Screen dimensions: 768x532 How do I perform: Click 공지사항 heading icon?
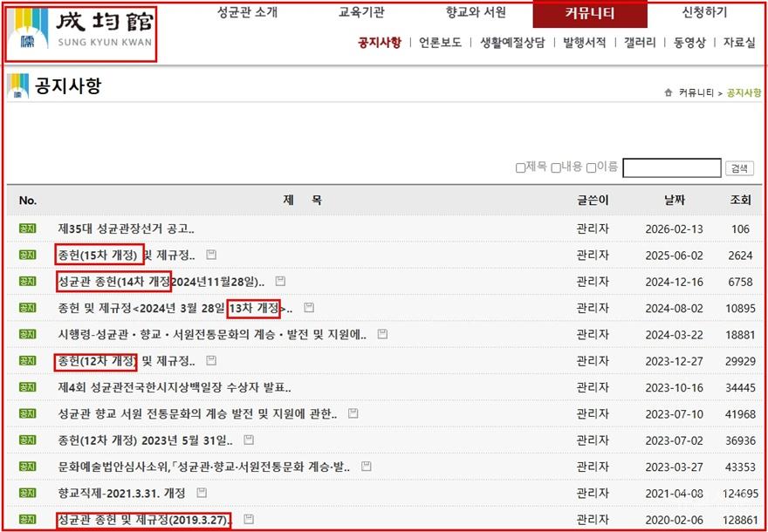[18, 85]
